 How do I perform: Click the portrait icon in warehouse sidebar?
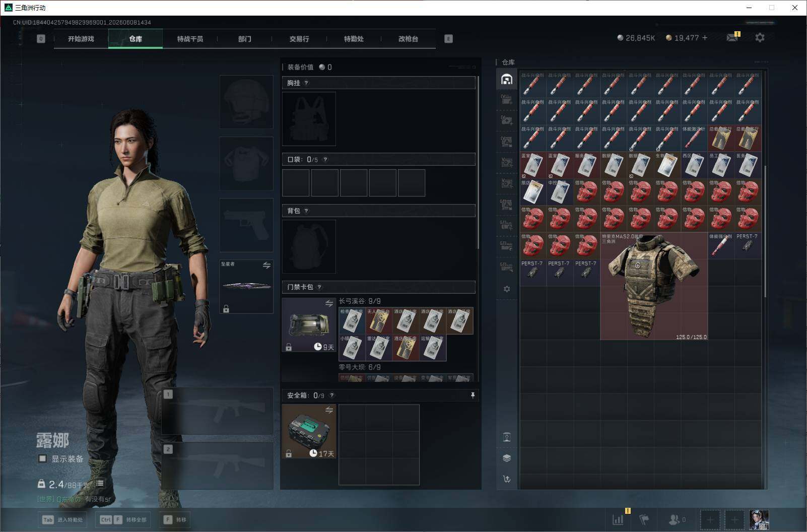coord(507,437)
